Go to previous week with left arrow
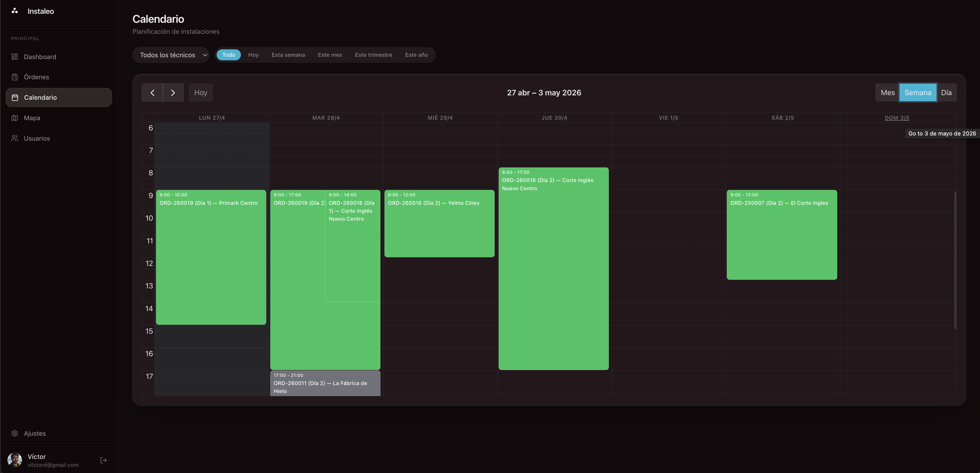 pos(152,93)
